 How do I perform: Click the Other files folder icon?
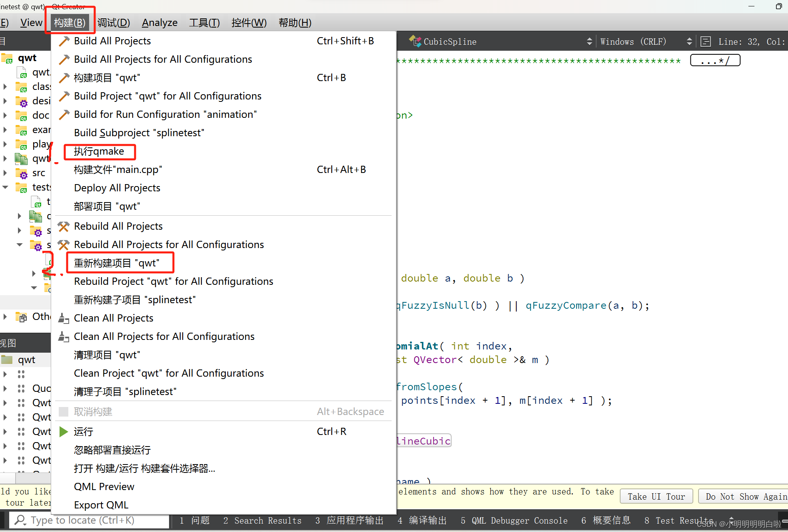[21, 317]
